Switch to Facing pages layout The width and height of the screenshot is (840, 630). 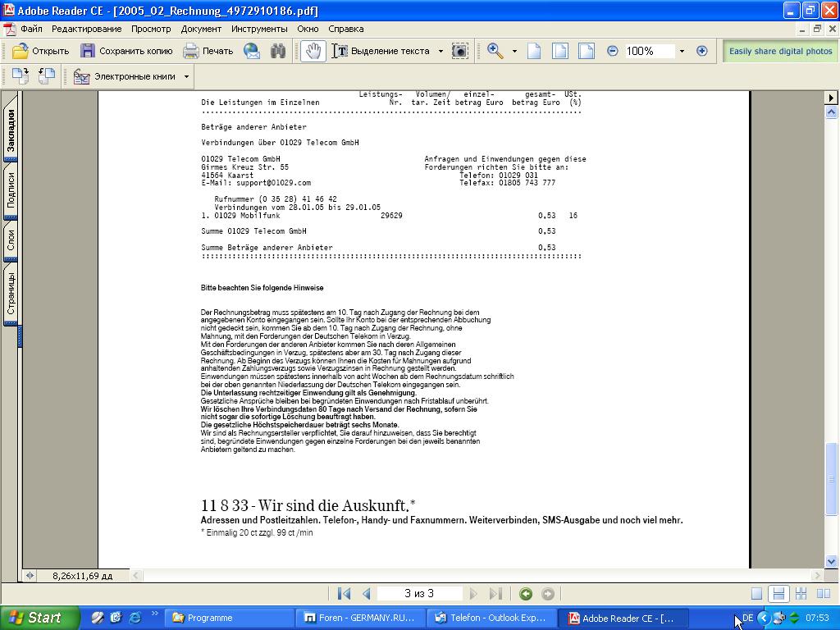[824, 594]
